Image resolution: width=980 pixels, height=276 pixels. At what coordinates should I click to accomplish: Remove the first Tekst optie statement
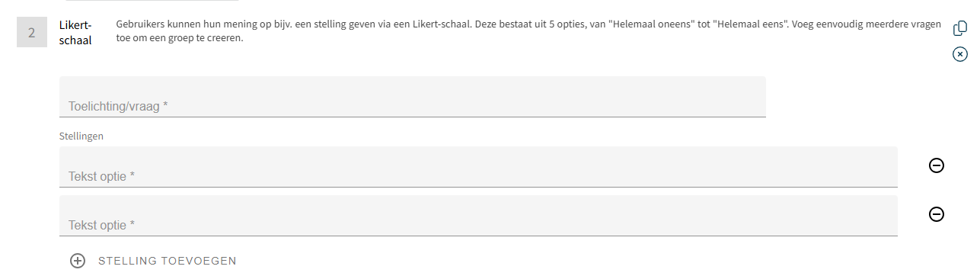click(x=937, y=165)
